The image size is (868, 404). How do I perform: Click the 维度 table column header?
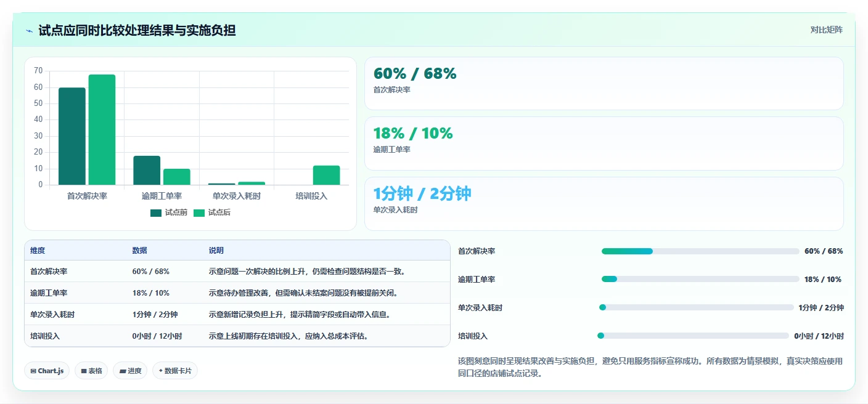[x=38, y=251]
